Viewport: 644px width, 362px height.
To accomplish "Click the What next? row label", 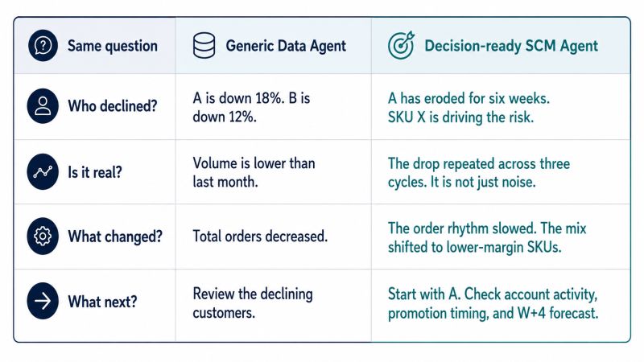I will tap(102, 302).
